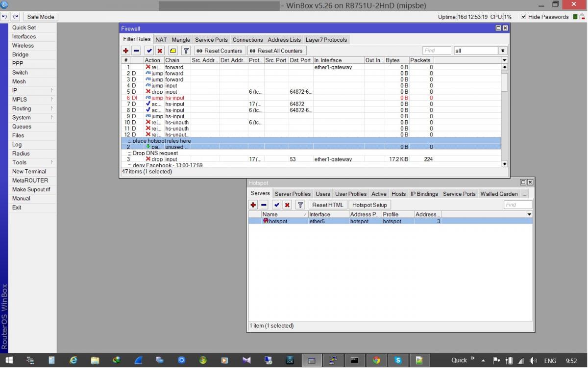Add comment to the firewall rule

tap(172, 51)
